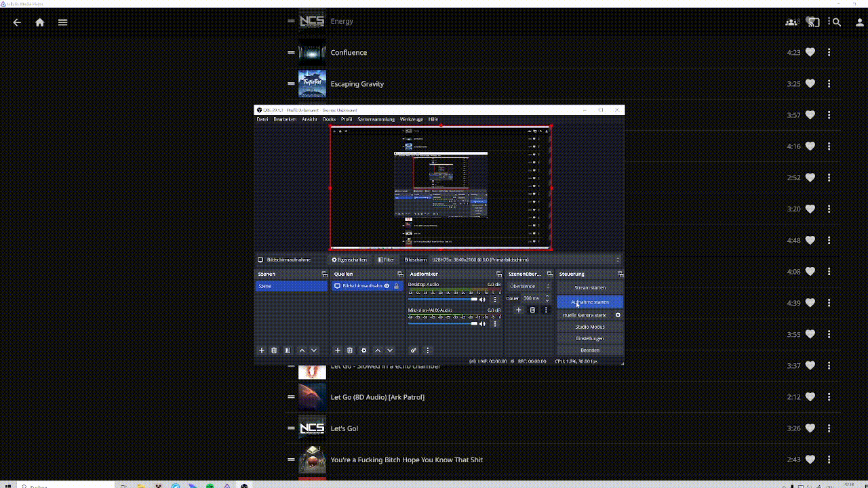Viewport: 868px width, 488px height.
Task: Click the Einstellungen button
Action: click(x=589, y=338)
